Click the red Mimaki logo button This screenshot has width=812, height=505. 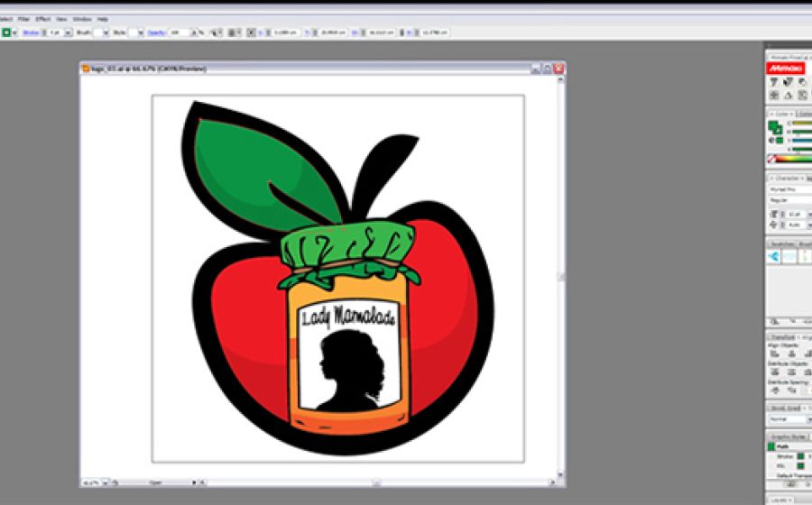tap(785, 69)
